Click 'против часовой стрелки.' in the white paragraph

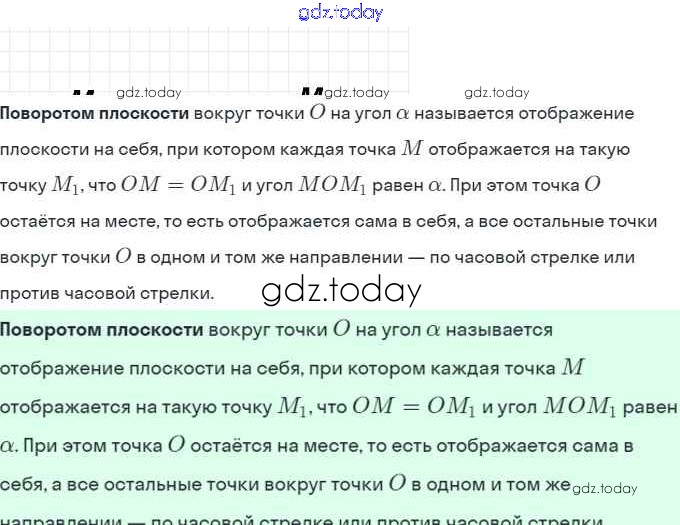(107, 294)
